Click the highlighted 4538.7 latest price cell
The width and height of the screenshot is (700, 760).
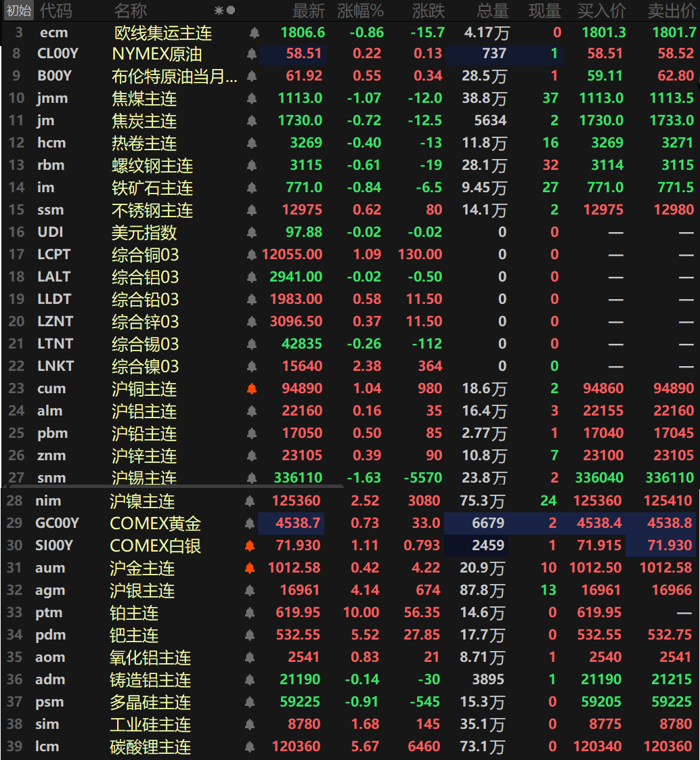click(292, 524)
